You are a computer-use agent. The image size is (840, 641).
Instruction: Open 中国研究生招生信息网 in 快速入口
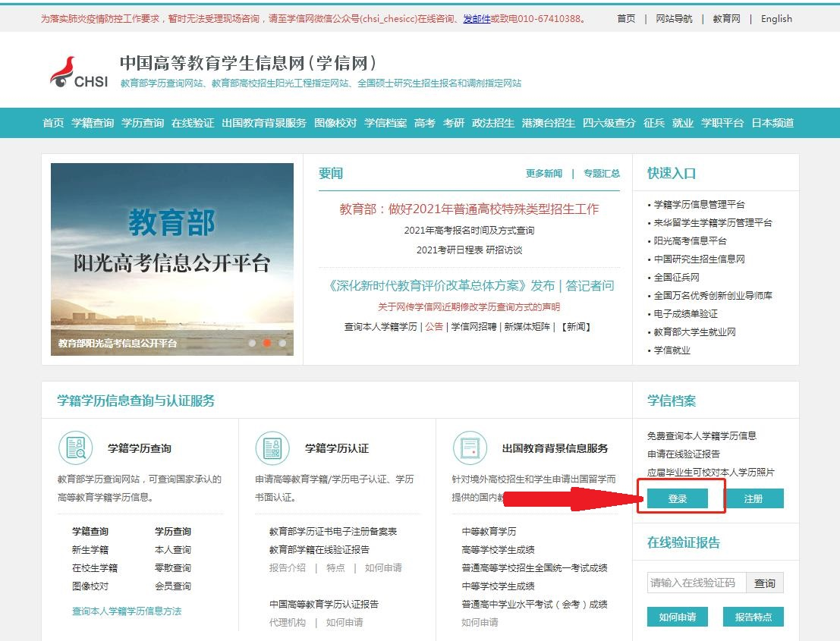point(700,259)
